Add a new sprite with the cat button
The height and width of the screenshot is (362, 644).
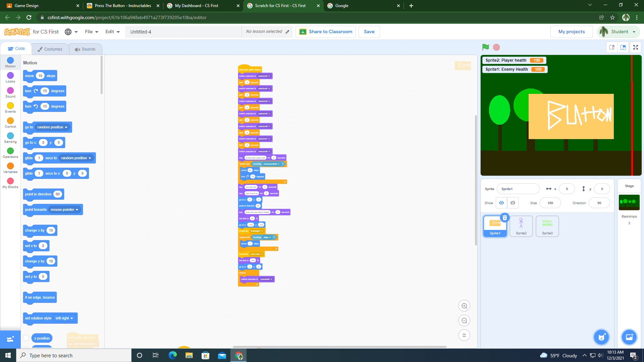tap(601, 337)
